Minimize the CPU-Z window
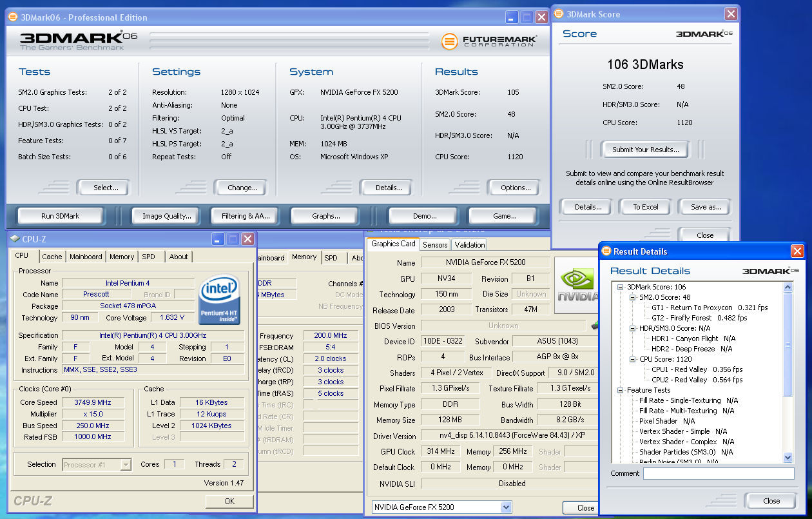Screen dimensions: 812x519 [218, 239]
